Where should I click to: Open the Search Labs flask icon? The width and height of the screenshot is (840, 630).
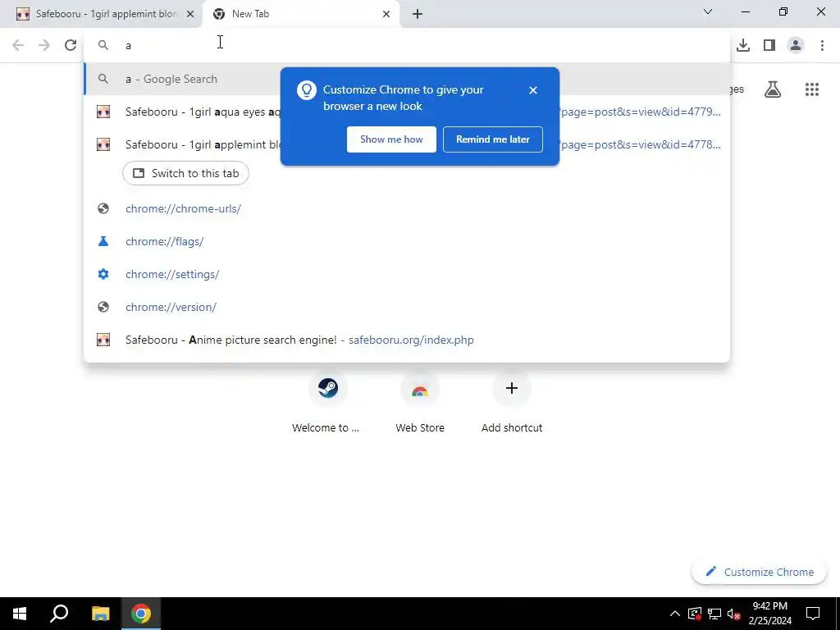tap(773, 89)
